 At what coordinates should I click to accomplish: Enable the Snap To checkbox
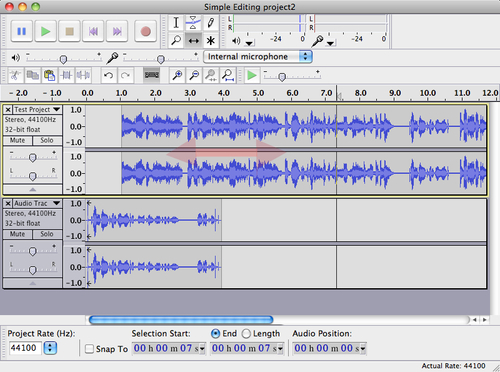click(89, 349)
